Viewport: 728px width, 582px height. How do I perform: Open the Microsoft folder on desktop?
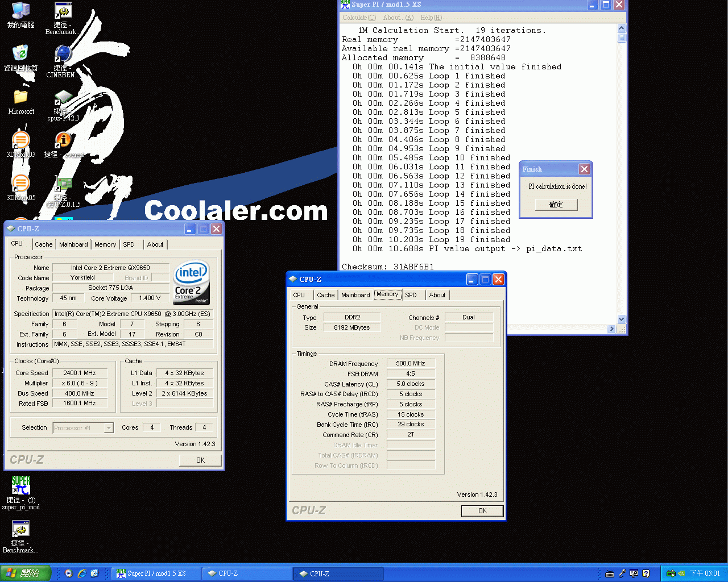(21, 102)
